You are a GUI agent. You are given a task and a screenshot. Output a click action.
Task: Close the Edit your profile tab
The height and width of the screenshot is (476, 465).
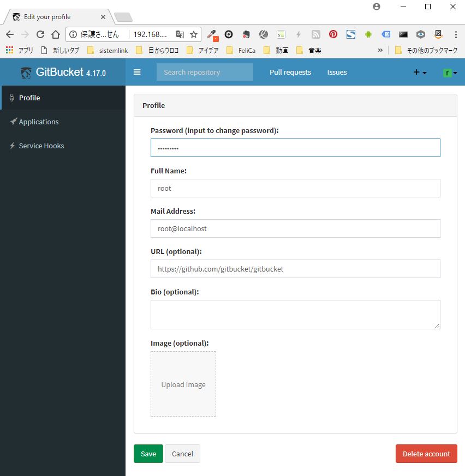pyautogui.click(x=103, y=17)
